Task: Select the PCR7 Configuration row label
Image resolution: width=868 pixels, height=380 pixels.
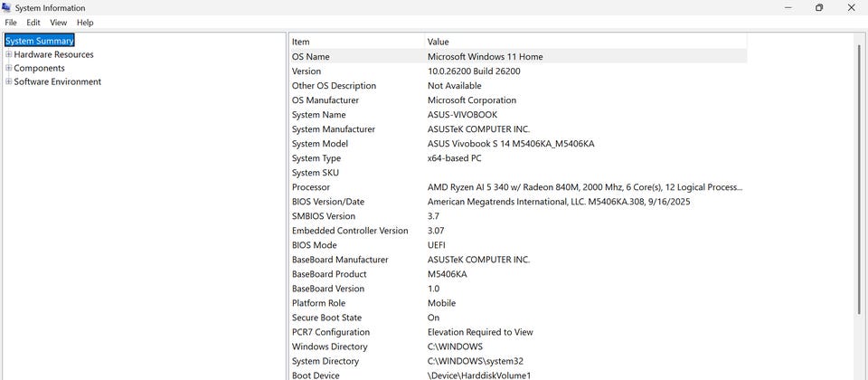Action: coord(331,332)
